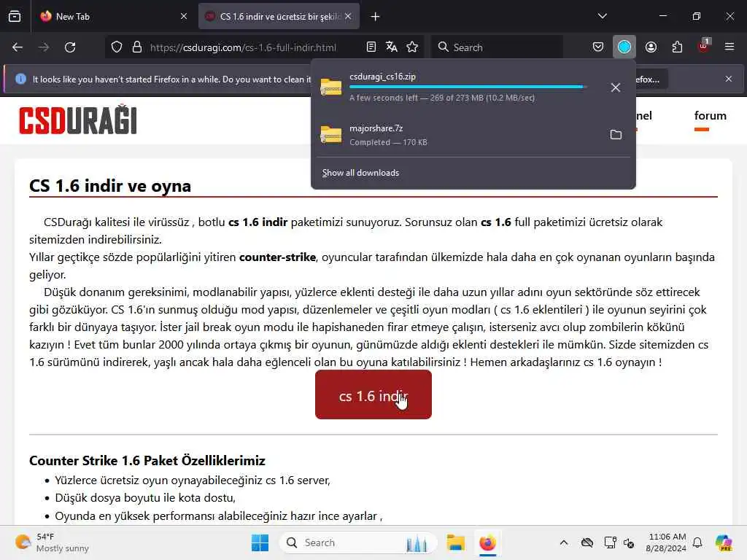Viewport: 747px width, 560px height.
Task: Open the Firefox account icon
Action: pos(651,47)
